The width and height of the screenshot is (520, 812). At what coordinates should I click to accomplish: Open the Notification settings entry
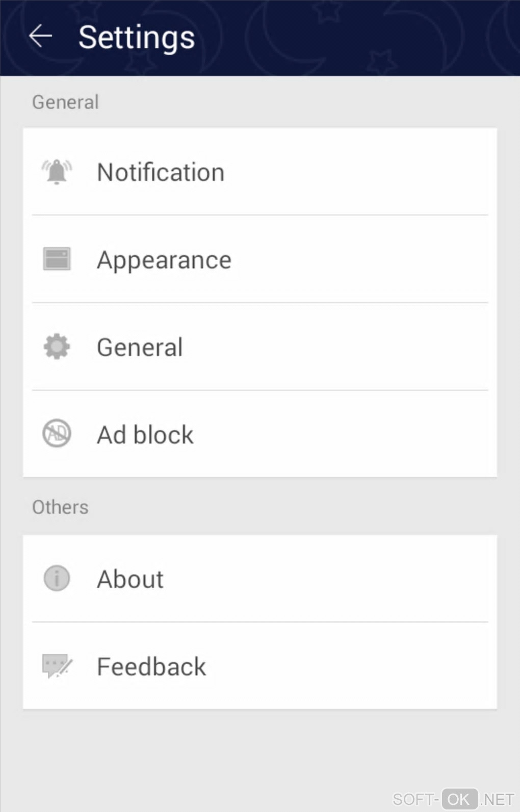(x=161, y=172)
